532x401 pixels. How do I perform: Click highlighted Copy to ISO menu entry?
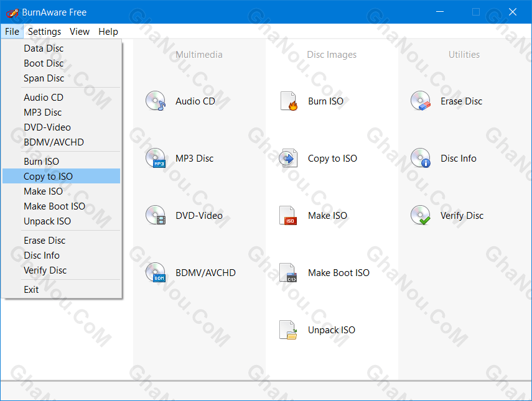tap(62, 177)
